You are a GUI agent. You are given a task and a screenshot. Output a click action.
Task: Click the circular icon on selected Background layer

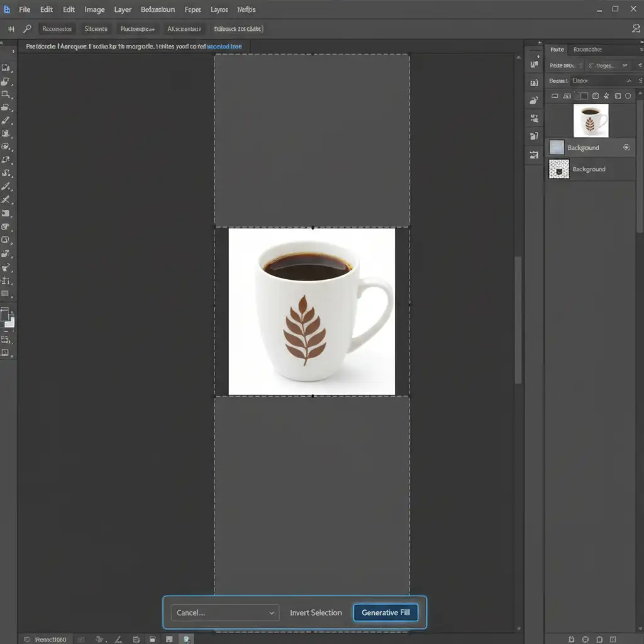626,147
